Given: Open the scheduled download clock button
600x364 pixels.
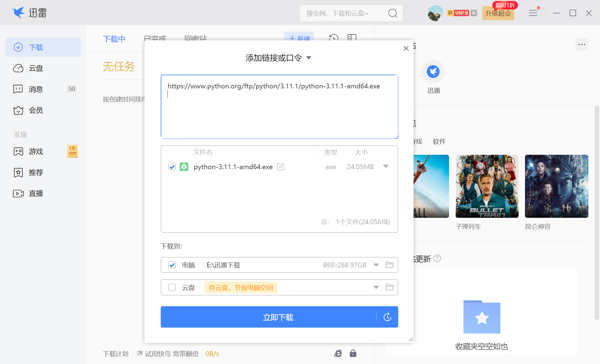Looking at the screenshot, I should pyautogui.click(x=388, y=317).
